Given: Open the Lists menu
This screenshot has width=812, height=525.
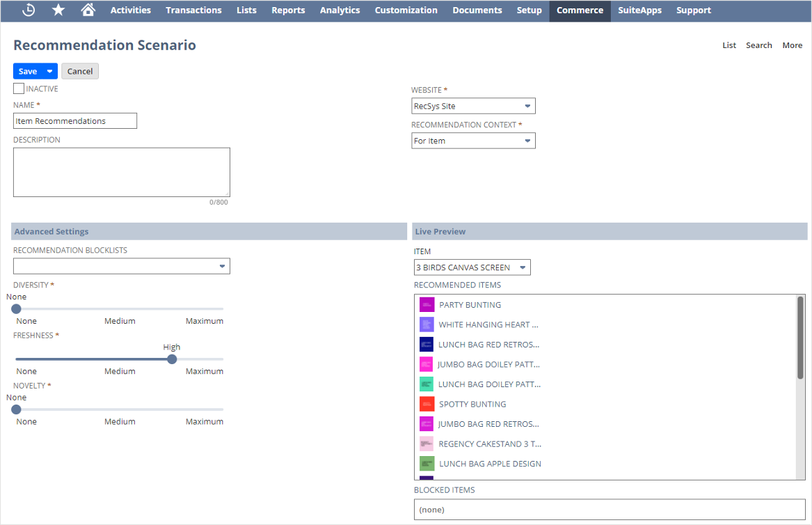Looking at the screenshot, I should click(246, 10).
